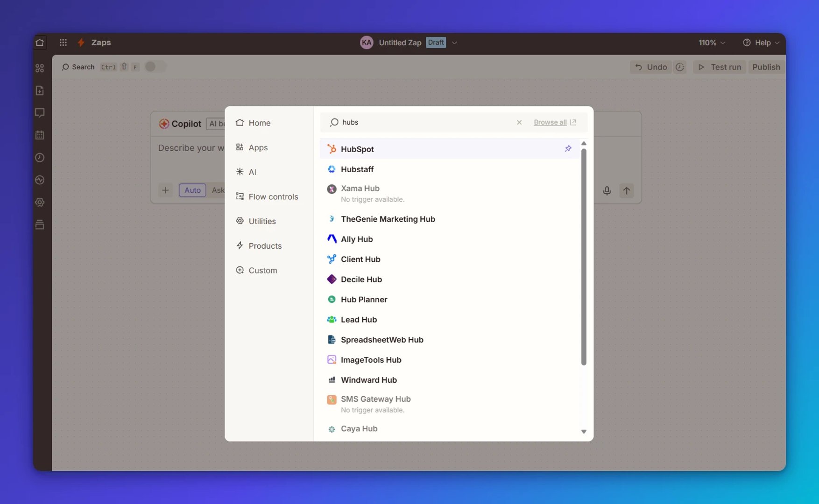Click the Publish button

click(766, 67)
